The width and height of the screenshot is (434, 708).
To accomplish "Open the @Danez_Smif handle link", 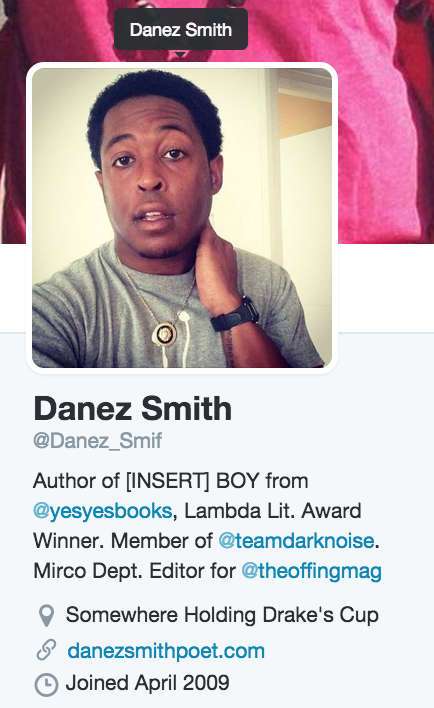I will tap(98, 441).
